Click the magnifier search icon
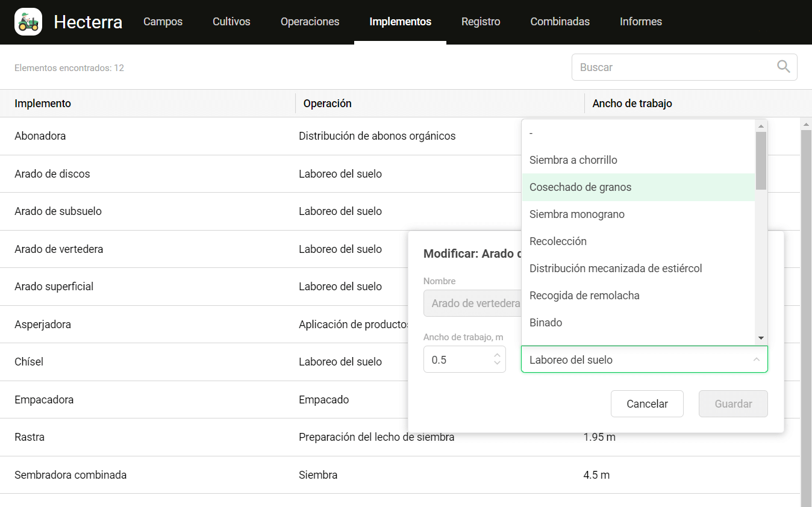812x507 pixels. click(783, 67)
